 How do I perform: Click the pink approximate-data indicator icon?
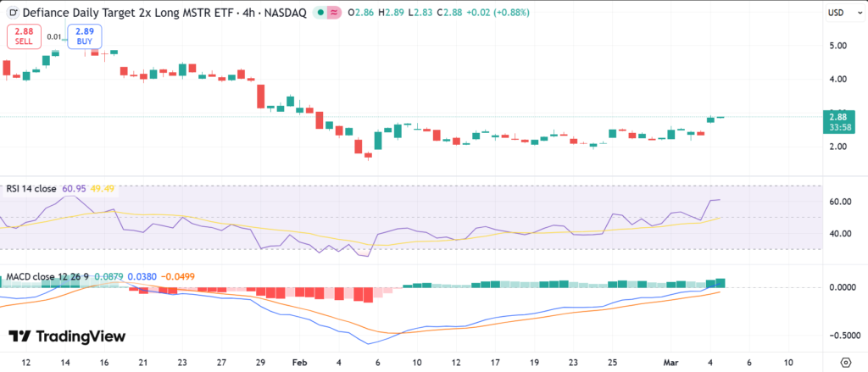333,13
